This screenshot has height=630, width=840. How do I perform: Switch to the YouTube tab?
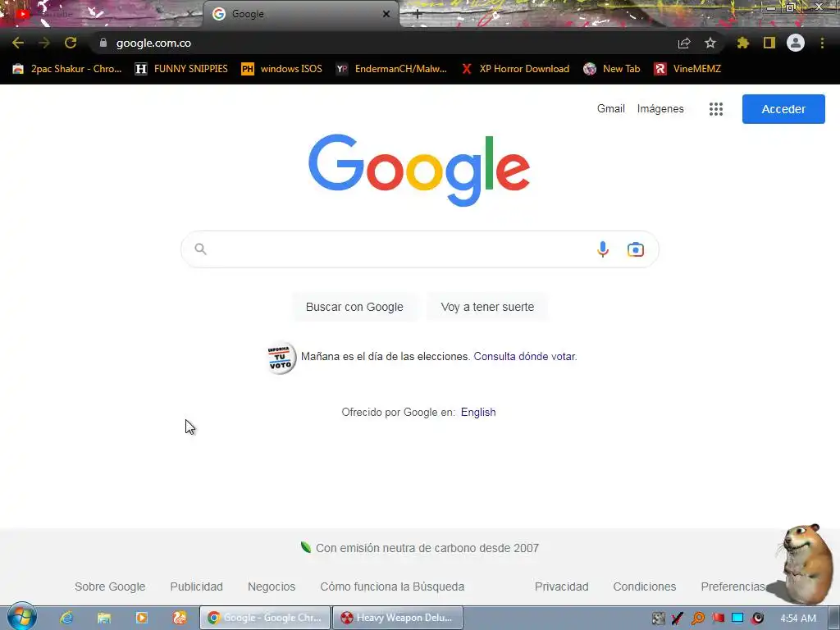click(x=102, y=14)
